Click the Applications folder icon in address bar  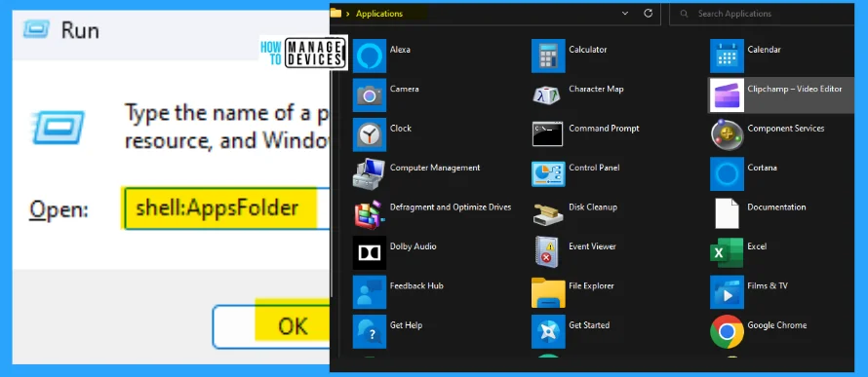[335, 14]
